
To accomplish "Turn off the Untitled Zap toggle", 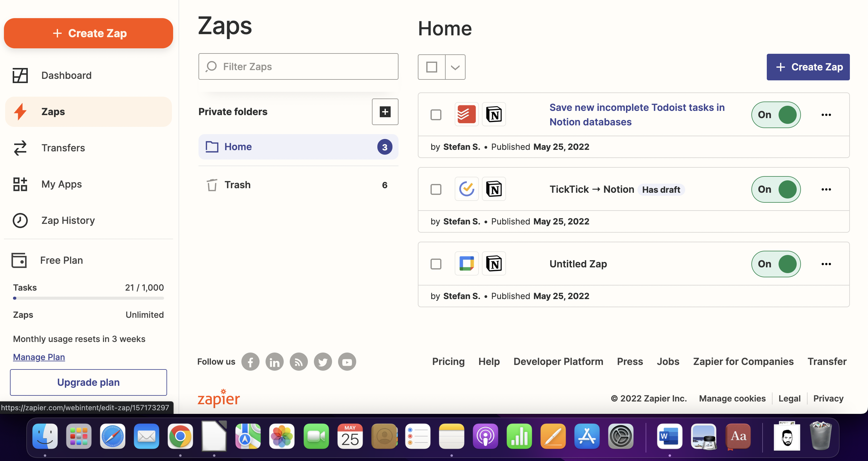I will [x=776, y=264].
